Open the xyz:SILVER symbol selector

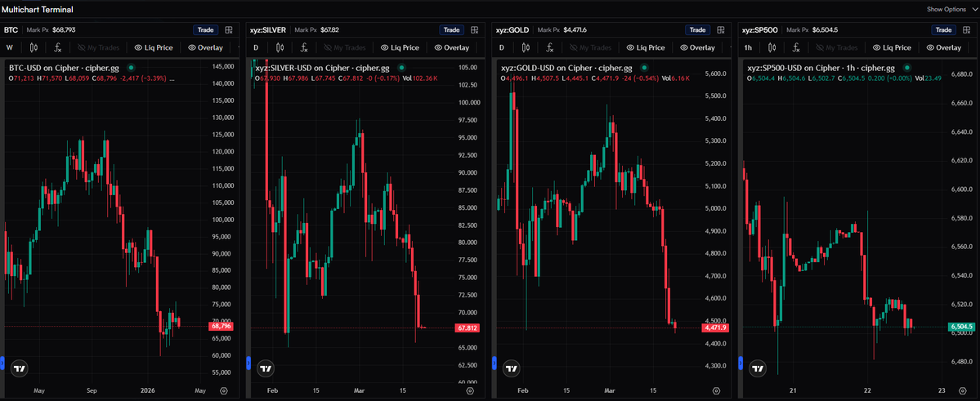point(268,30)
